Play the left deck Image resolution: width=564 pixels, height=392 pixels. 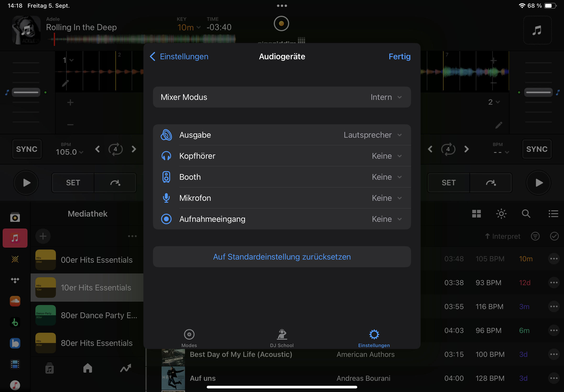26,183
